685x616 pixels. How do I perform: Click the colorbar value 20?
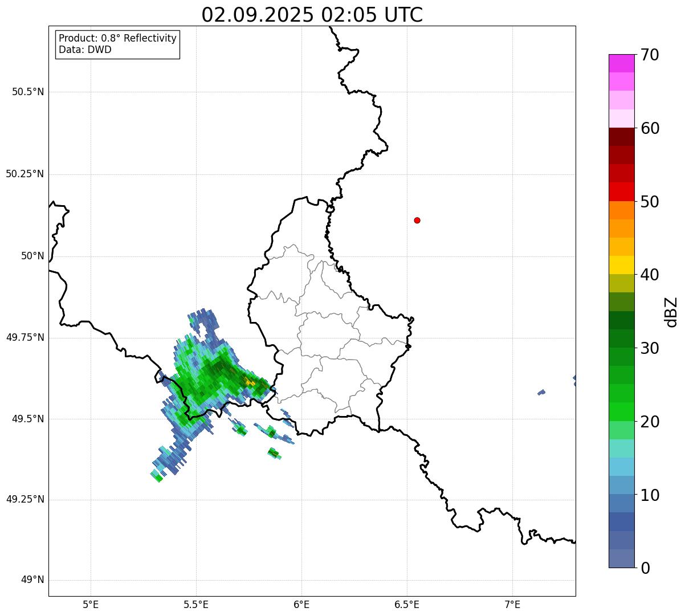click(x=650, y=422)
